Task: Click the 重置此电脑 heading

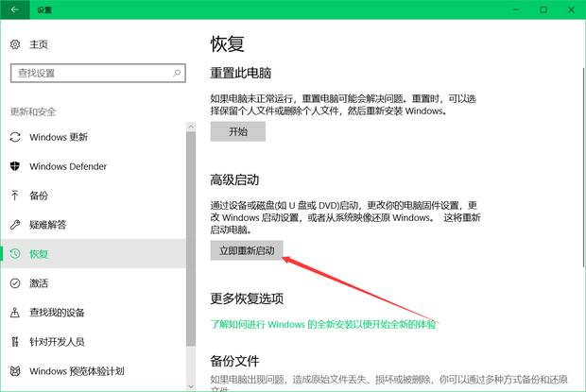Action: [241, 73]
